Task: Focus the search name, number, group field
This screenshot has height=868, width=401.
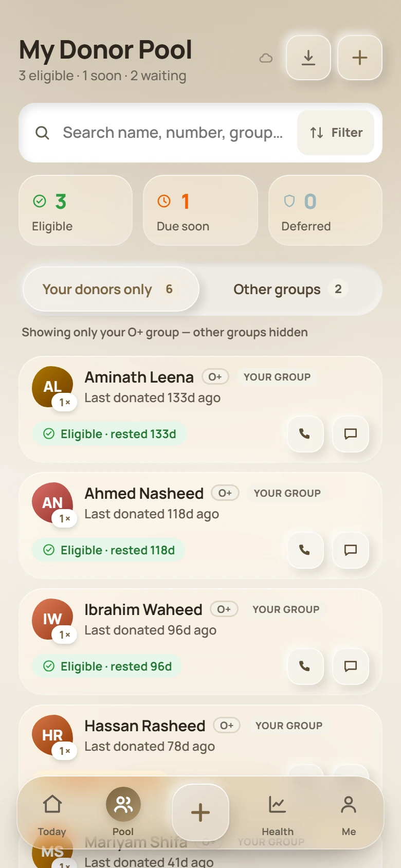Action: pyautogui.click(x=173, y=133)
